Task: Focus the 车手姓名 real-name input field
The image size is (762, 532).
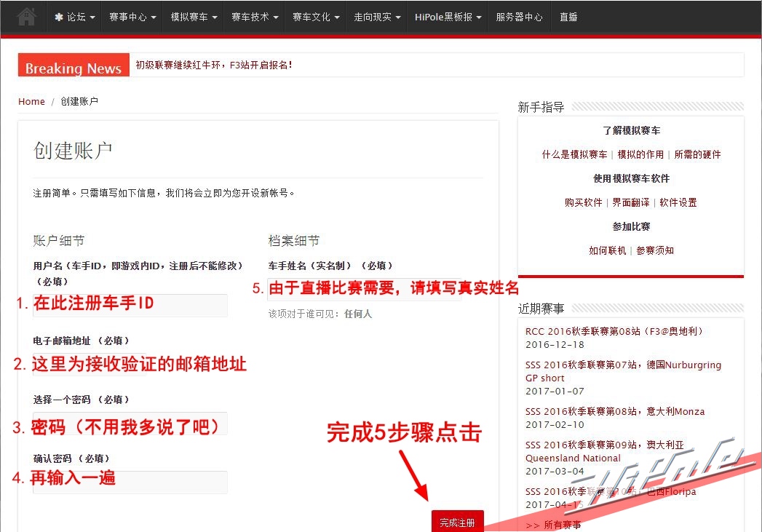Action: 364,289
